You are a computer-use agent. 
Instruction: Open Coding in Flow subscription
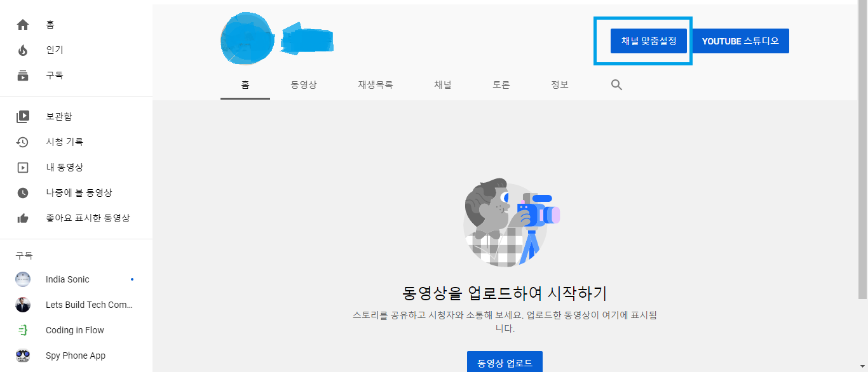tap(75, 330)
